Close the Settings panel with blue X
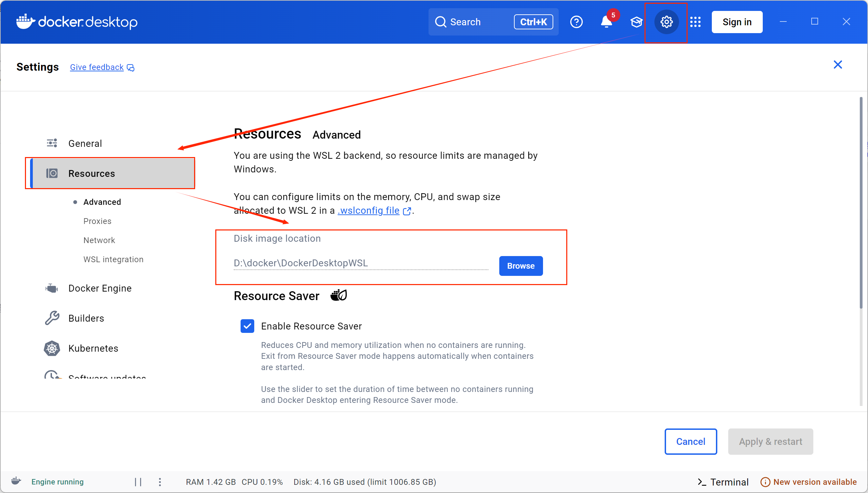The height and width of the screenshot is (493, 868). coord(838,65)
